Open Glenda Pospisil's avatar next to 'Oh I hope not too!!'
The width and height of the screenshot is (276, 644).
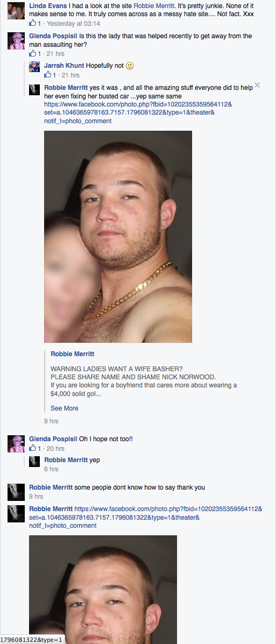pyautogui.click(x=16, y=443)
